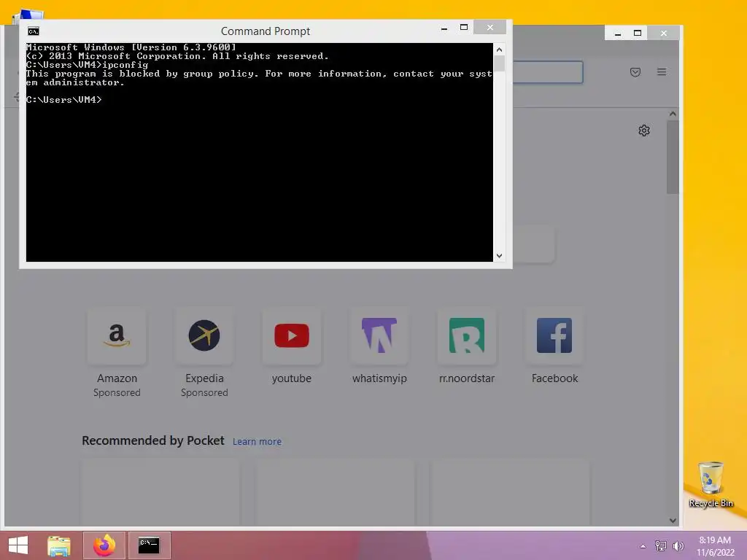This screenshot has height=560, width=747.
Task: Click Learn more link beside Recommended by Pocket
Action: pyautogui.click(x=257, y=442)
